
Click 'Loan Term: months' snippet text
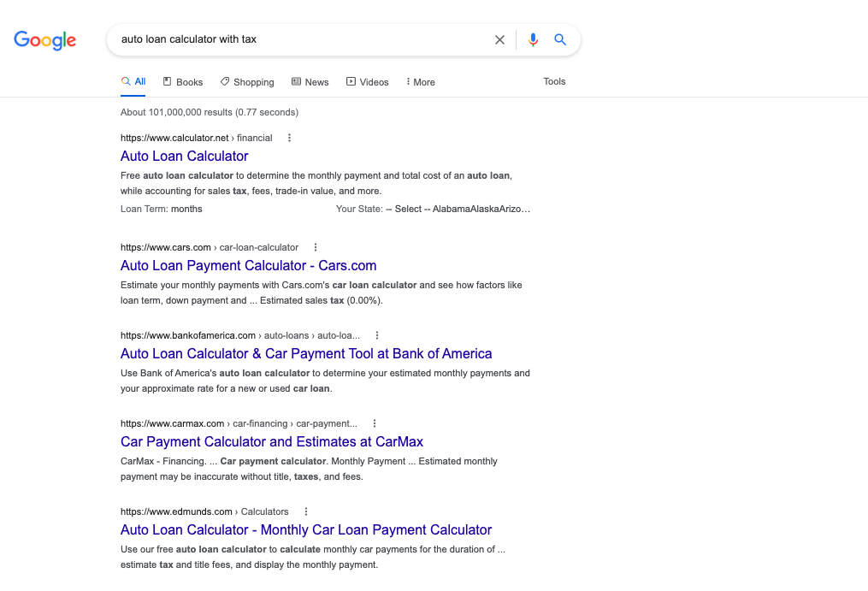click(161, 210)
